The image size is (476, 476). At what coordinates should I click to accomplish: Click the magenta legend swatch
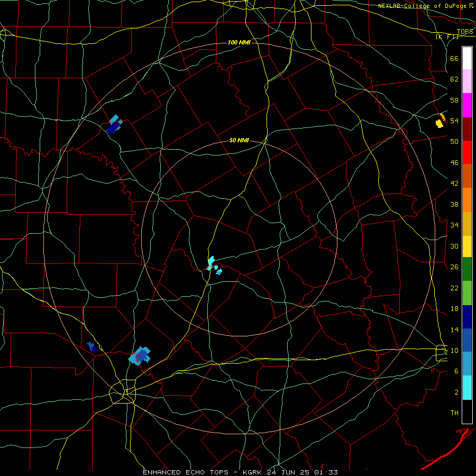click(x=467, y=105)
